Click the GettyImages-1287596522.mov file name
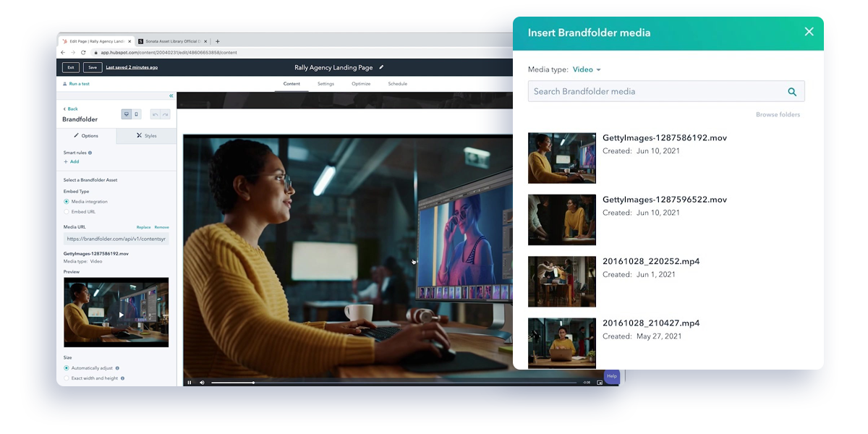The height and width of the screenshot is (434, 868). click(665, 200)
